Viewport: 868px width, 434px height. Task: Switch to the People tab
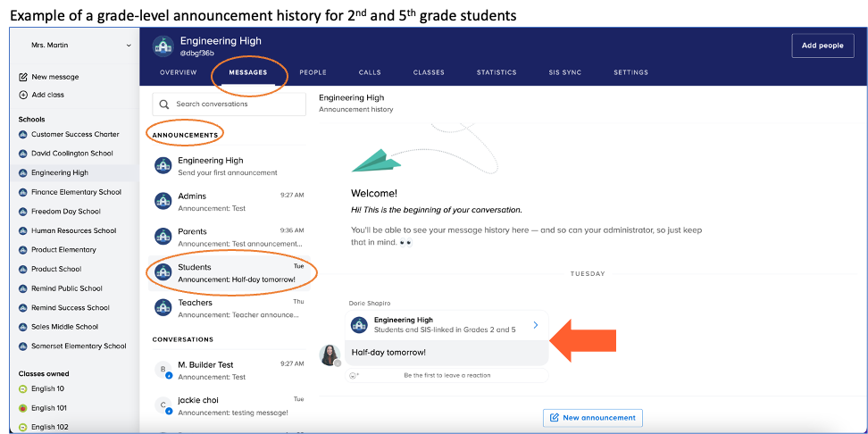point(313,72)
